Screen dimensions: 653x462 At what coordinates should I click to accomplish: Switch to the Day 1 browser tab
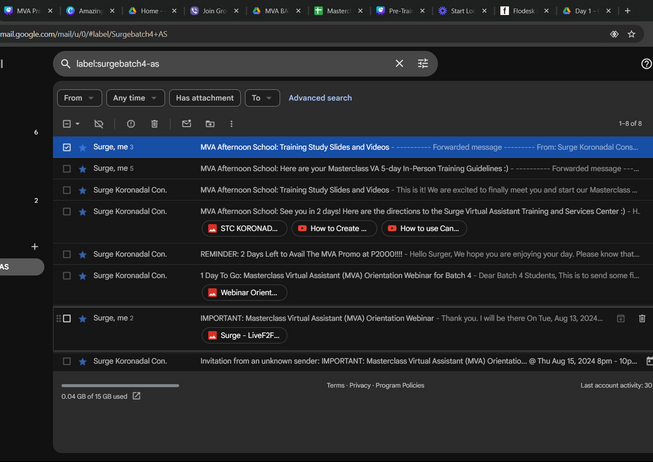587,11
